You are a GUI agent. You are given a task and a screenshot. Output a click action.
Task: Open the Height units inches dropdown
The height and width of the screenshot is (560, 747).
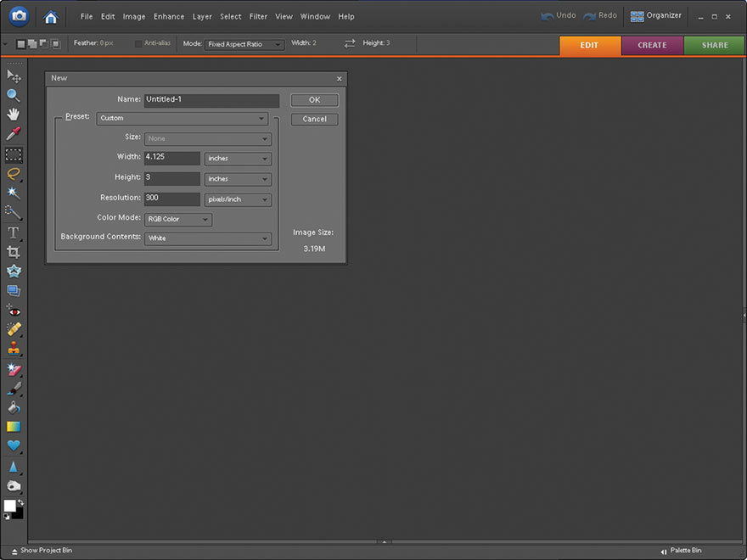click(238, 179)
